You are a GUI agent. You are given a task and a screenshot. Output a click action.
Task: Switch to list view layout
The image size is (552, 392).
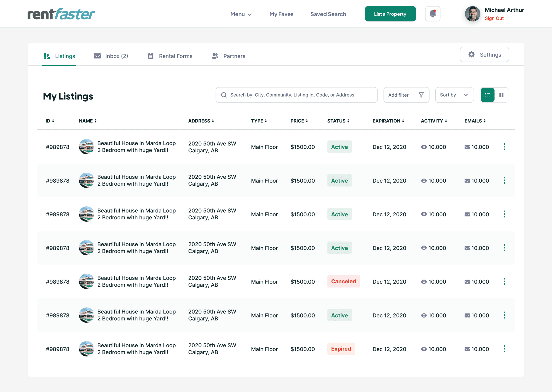pyautogui.click(x=487, y=95)
